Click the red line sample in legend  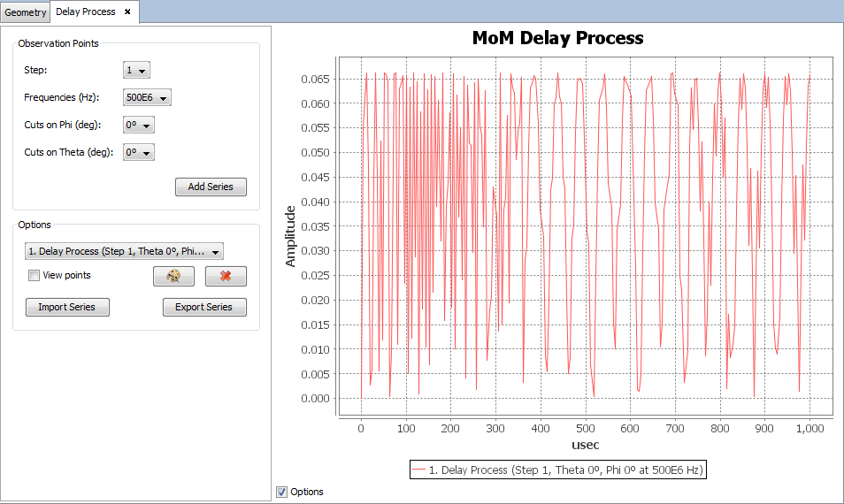point(418,470)
